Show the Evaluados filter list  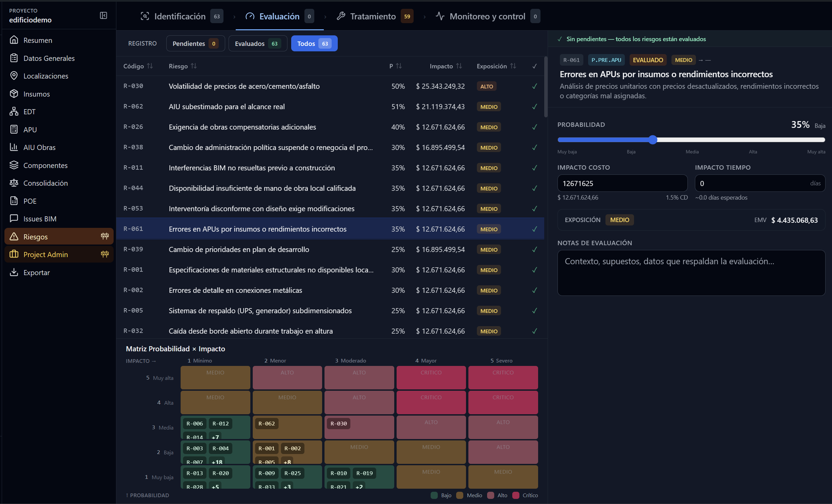pyautogui.click(x=258, y=44)
